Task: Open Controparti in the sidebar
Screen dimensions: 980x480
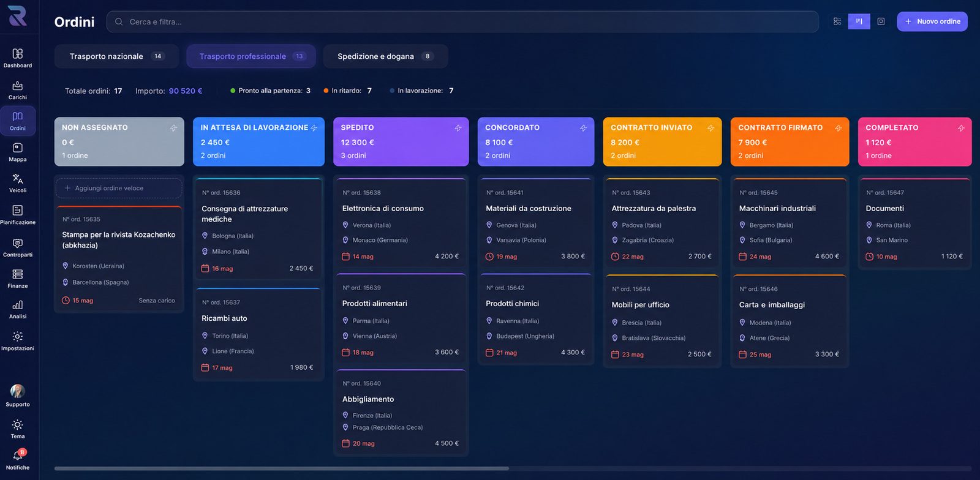Action: click(17, 247)
